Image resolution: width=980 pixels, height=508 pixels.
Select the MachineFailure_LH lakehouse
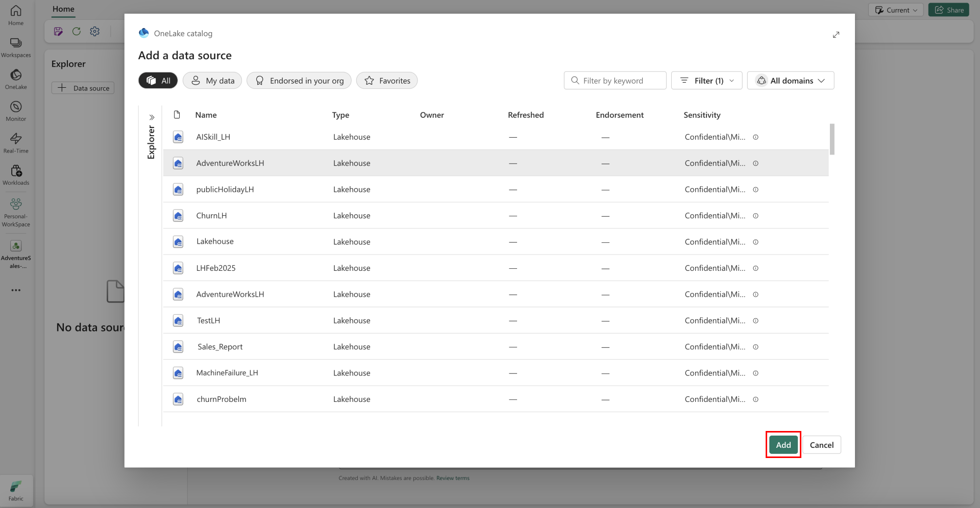click(x=496, y=373)
